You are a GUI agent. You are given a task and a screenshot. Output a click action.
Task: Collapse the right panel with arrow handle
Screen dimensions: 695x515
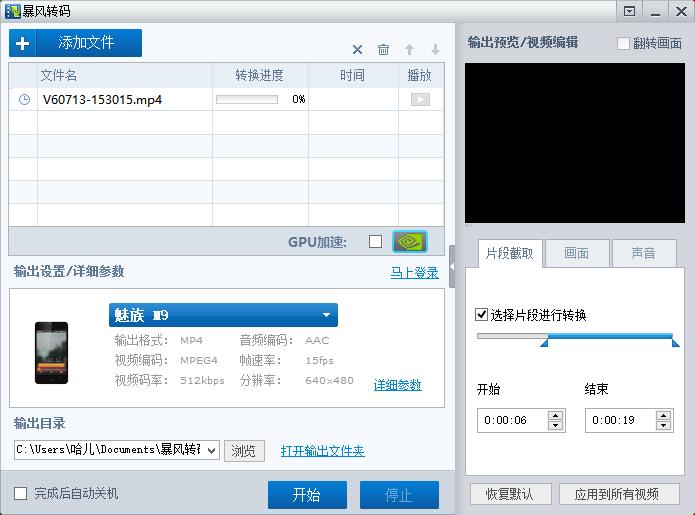452,266
